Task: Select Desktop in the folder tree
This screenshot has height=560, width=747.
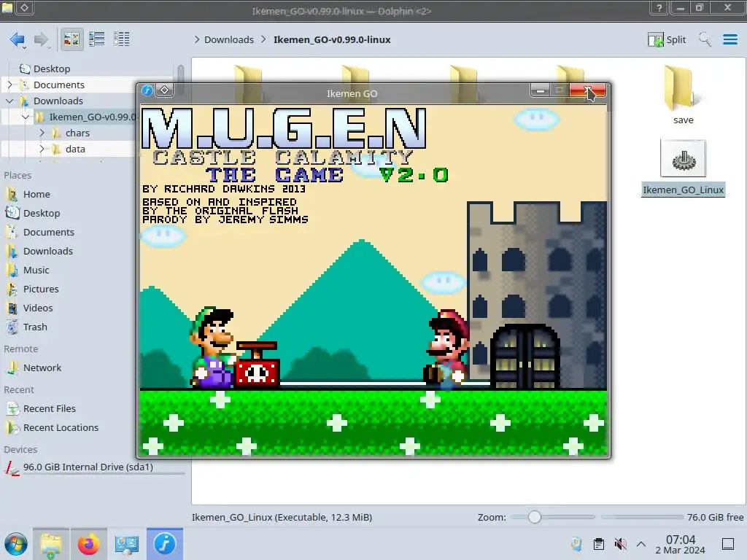Action: [x=52, y=69]
